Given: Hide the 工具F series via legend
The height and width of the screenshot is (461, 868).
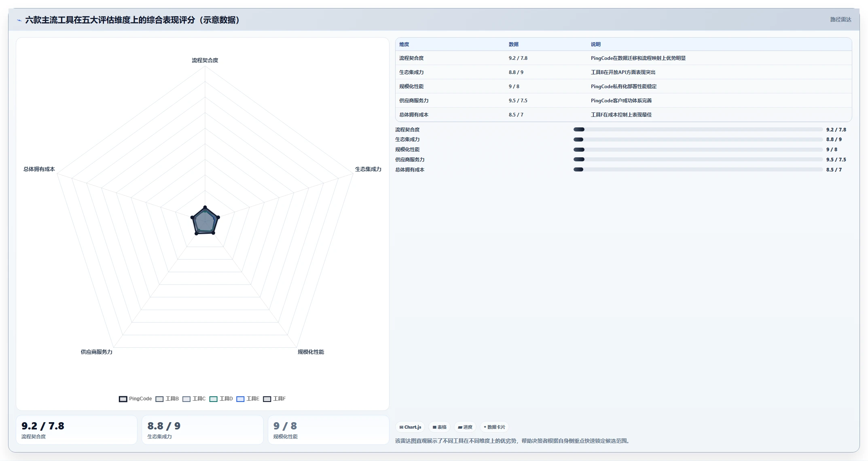Looking at the screenshot, I should coord(275,399).
